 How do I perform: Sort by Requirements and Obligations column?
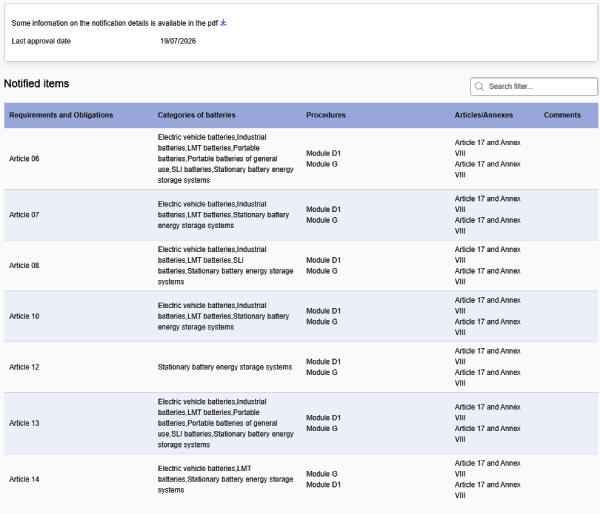[x=61, y=115]
